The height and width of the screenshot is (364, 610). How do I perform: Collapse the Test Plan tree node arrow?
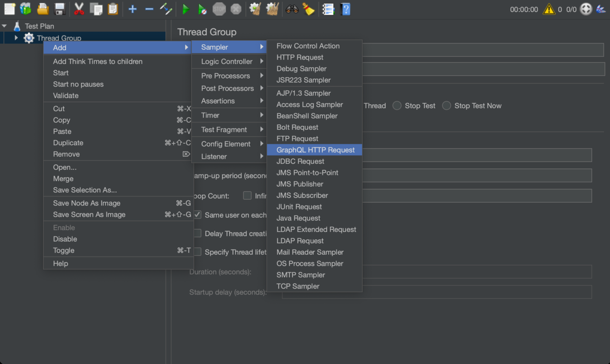click(5, 26)
